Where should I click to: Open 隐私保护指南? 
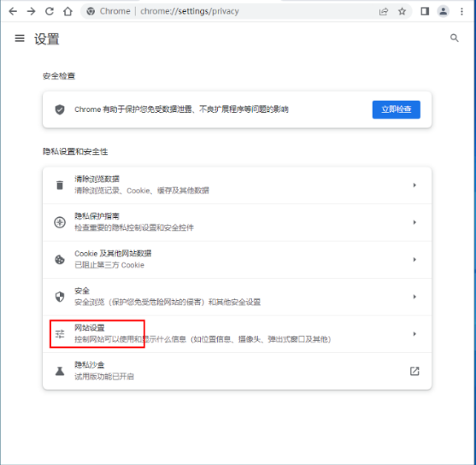[x=237, y=222]
